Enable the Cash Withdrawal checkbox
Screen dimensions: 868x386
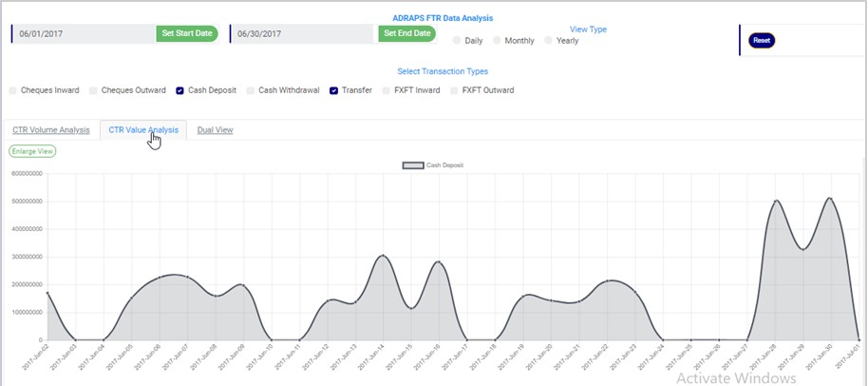click(x=251, y=91)
